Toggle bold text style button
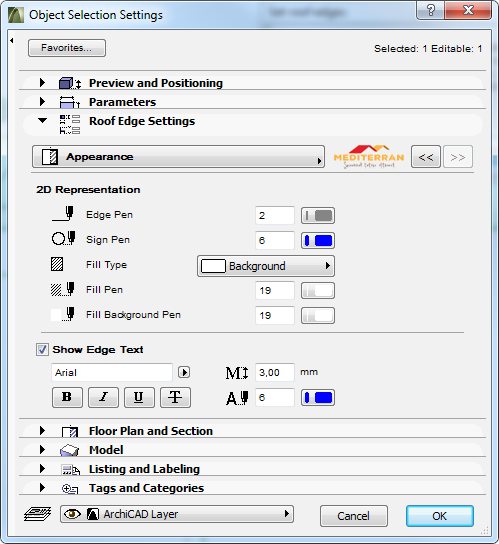Viewport: 499px width, 544px height. click(67, 397)
